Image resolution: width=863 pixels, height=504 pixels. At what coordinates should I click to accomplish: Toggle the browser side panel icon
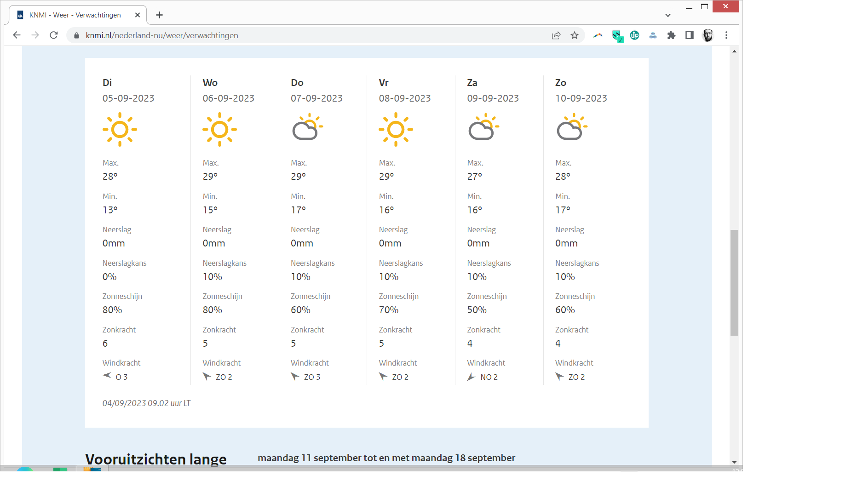coord(689,35)
